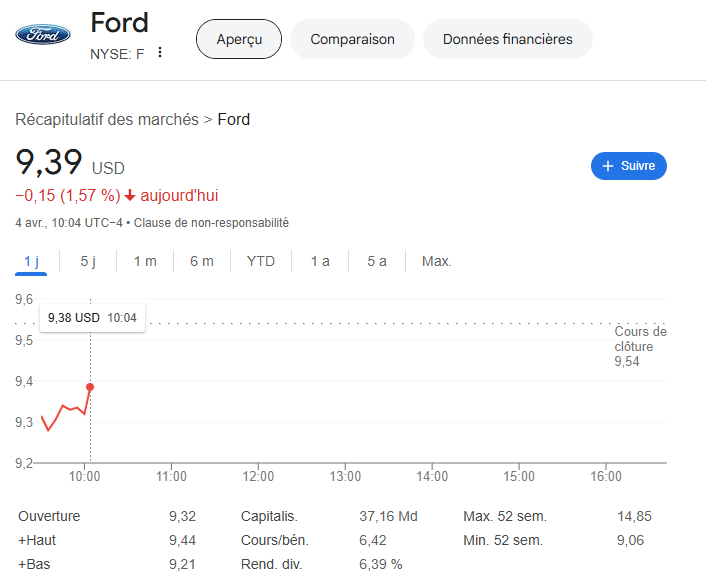The height and width of the screenshot is (585, 706).
Task: Open the Données financières tab
Action: coord(507,39)
